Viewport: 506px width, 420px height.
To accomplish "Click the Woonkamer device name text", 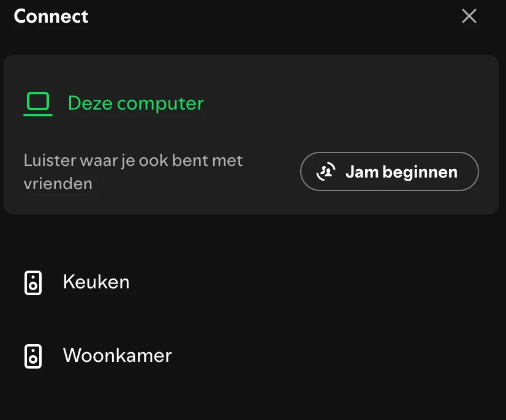I will pos(117,356).
